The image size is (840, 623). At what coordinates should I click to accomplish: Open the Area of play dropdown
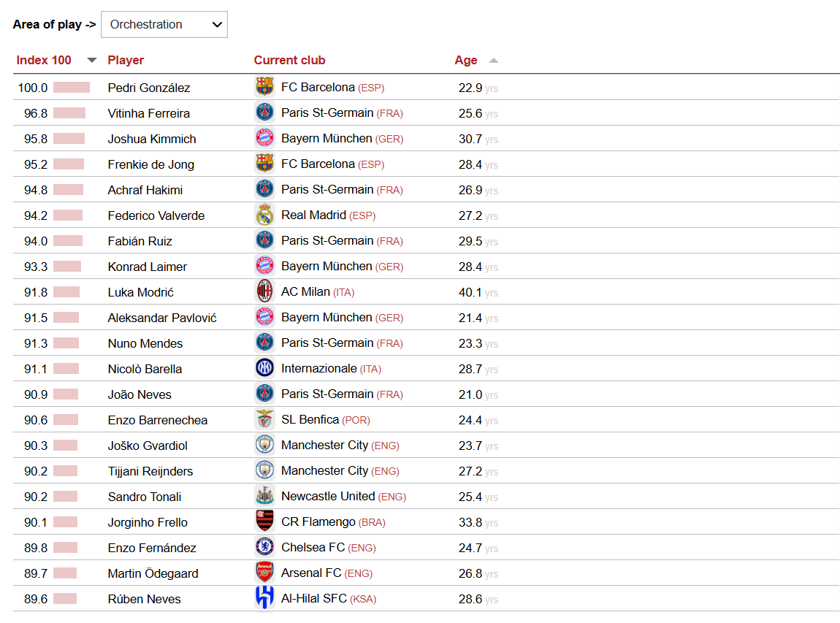(x=164, y=25)
